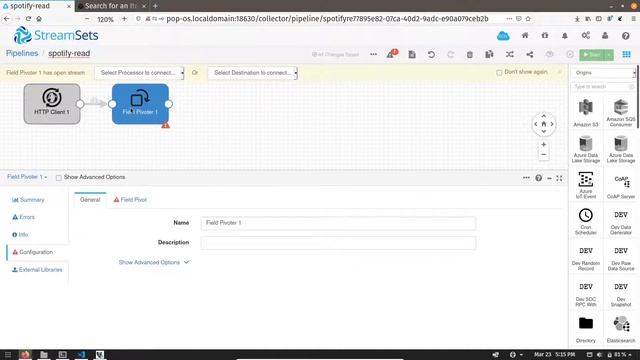This screenshot has height=360, width=640.
Task: Click the Field Pivoter error warning triangle
Action: 165,125
